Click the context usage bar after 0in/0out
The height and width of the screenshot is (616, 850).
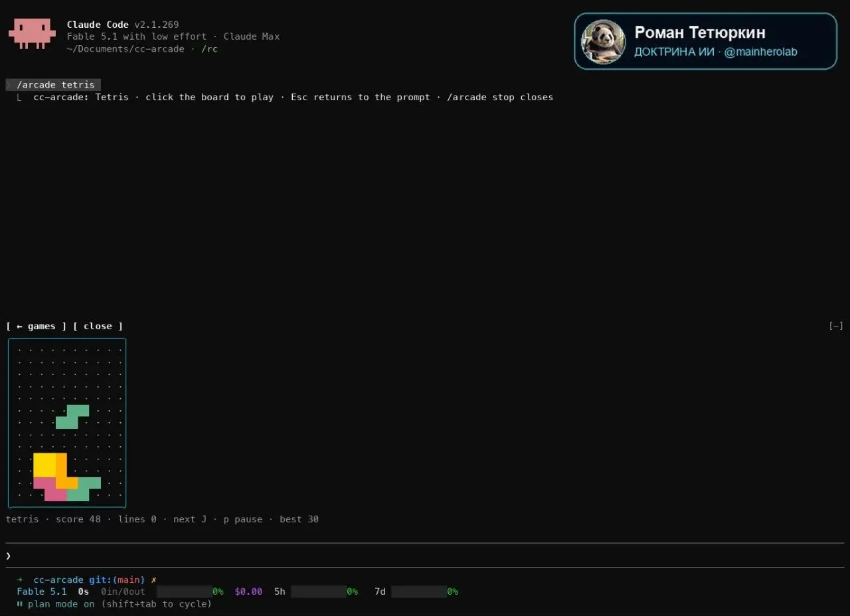(x=185, y=591)
